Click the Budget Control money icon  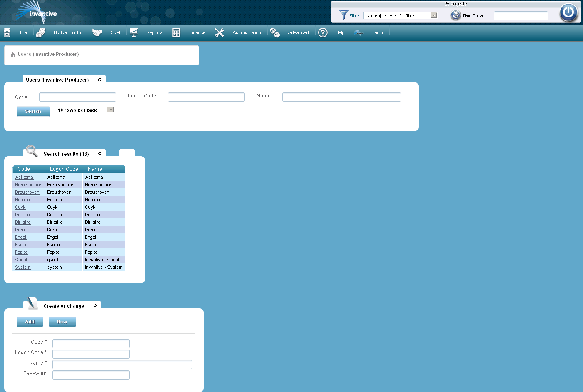click(41, 32)
